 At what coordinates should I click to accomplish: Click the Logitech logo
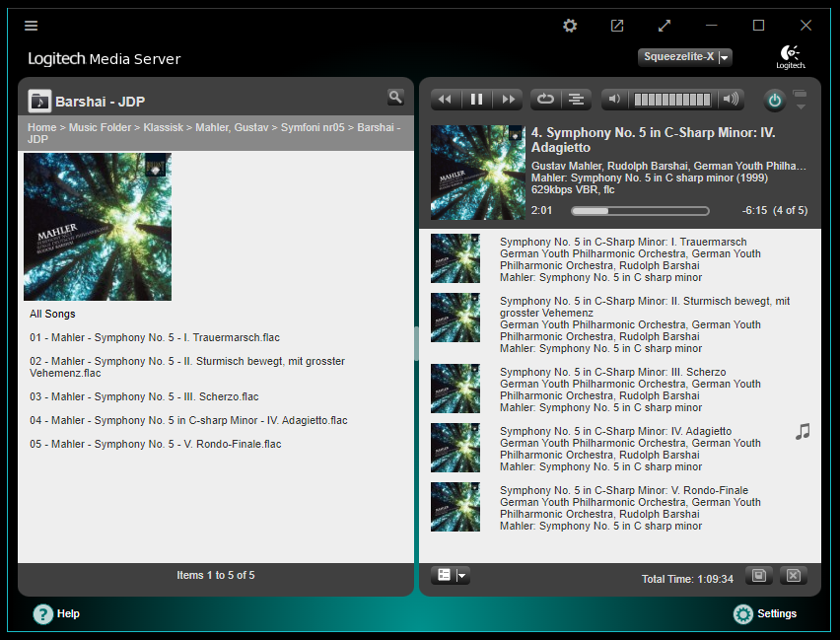[791, 57]
